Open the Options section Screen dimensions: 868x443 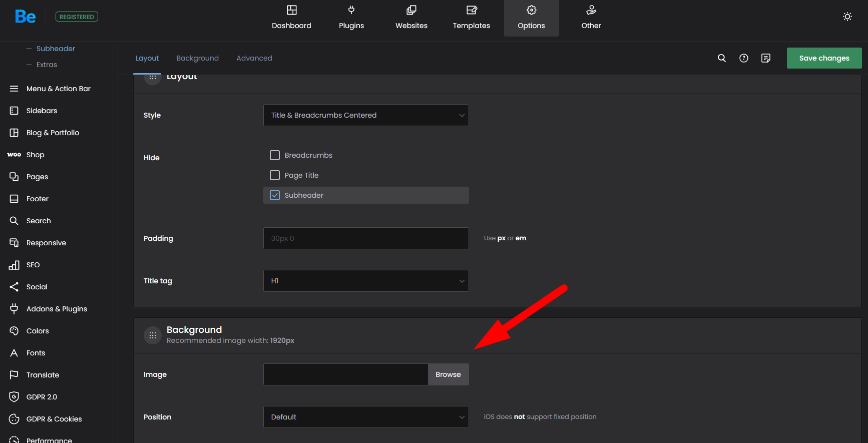point(532,18)
